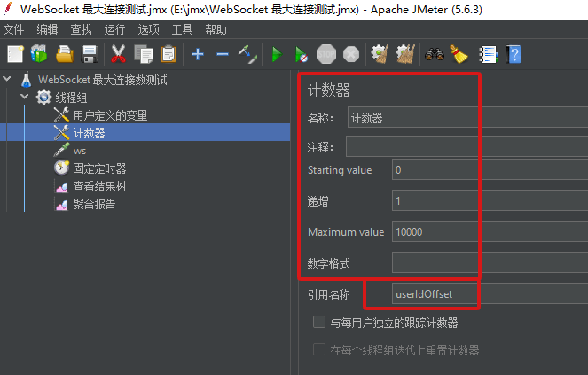The height and width of the screenshot is (375, 588).
Task: Click the New test plan icon
Action: (15, 54)
